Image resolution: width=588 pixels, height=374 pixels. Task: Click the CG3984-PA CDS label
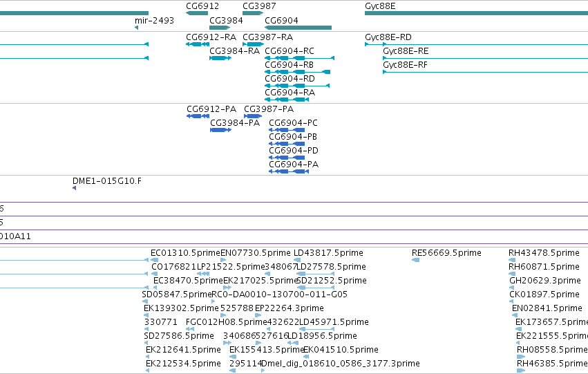235,123
